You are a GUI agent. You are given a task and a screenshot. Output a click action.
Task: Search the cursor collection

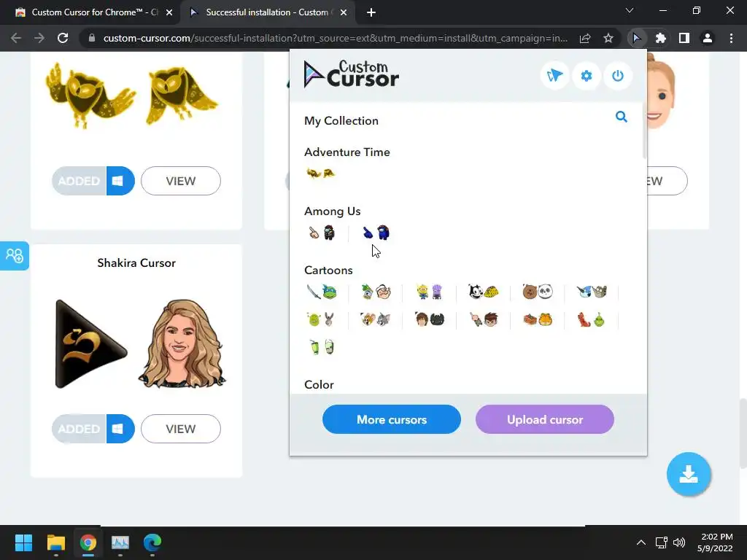point(622,117)
